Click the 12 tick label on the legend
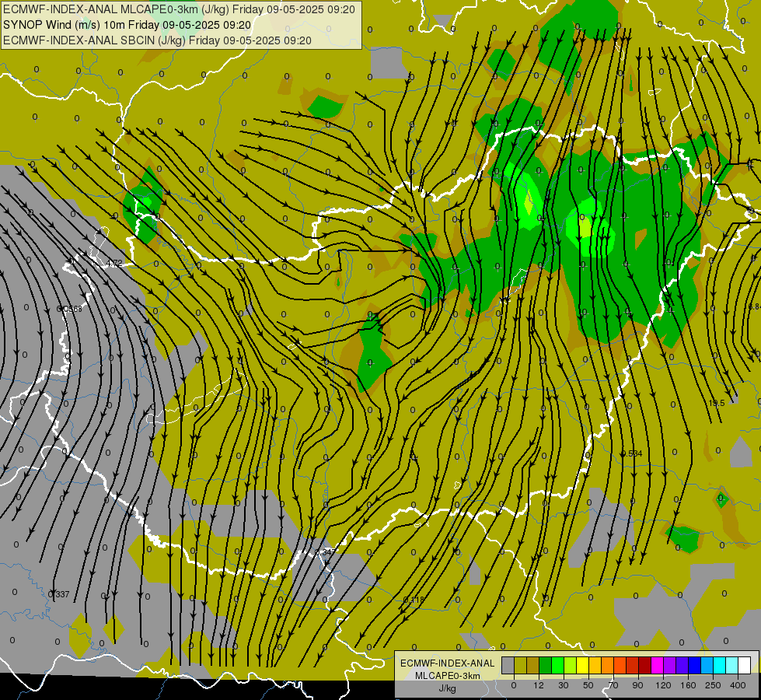 tap(539, 685)
